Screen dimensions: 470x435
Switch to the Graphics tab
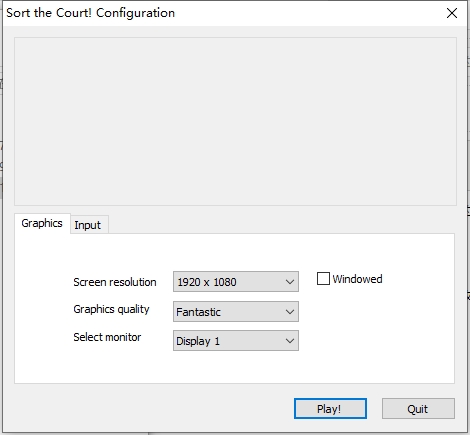pos(42,223)
